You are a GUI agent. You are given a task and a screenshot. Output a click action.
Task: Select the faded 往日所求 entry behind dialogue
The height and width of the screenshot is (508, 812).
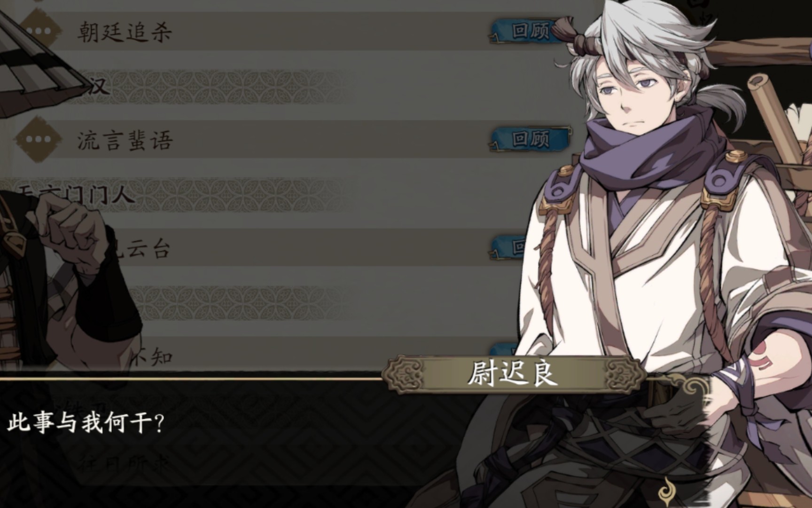(x=123, y=466)
